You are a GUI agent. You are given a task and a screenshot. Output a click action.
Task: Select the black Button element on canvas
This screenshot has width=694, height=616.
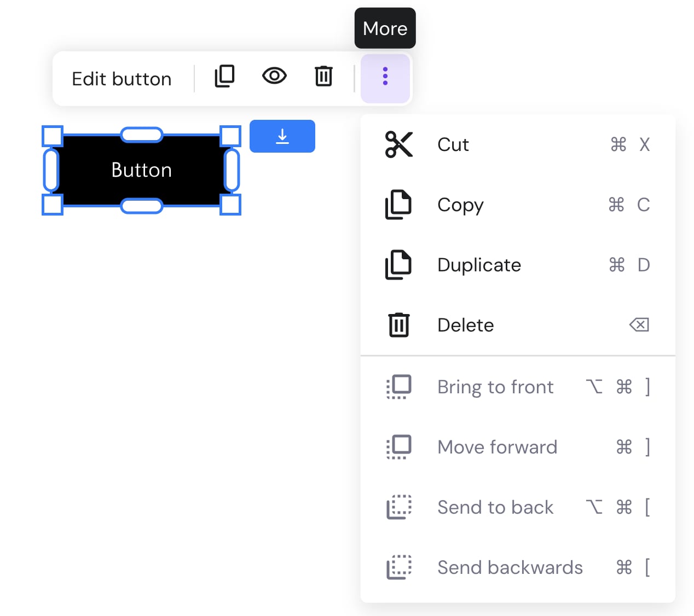tap(141, 170)
